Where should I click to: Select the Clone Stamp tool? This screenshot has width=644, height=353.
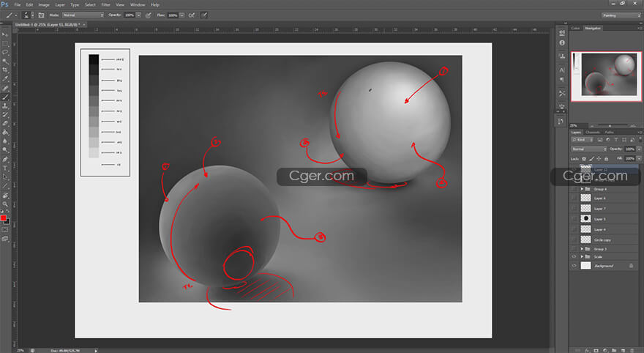5,106
